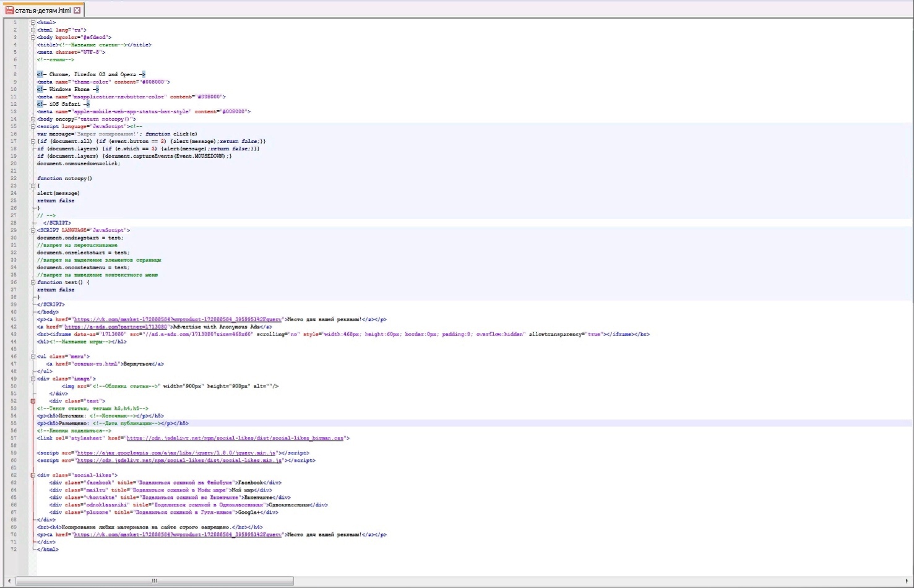Screen dimensions: 914x588
Task: Click the horizontal scrollbar thumb
Action: [x=154, y=581]
